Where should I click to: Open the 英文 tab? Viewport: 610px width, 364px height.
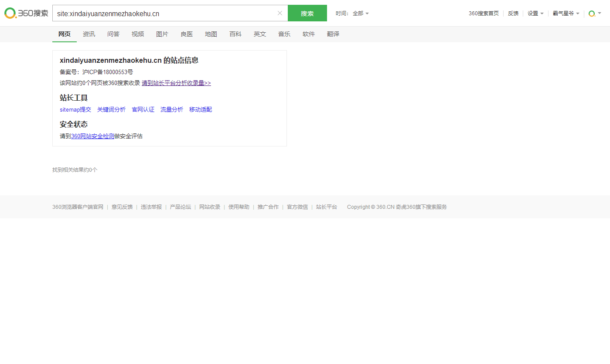click(x=260, y=34)
